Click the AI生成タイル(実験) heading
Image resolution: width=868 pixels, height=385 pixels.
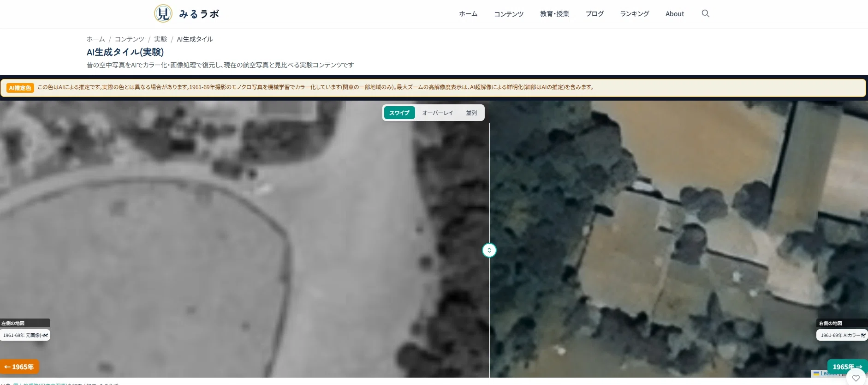click(125, 52)
